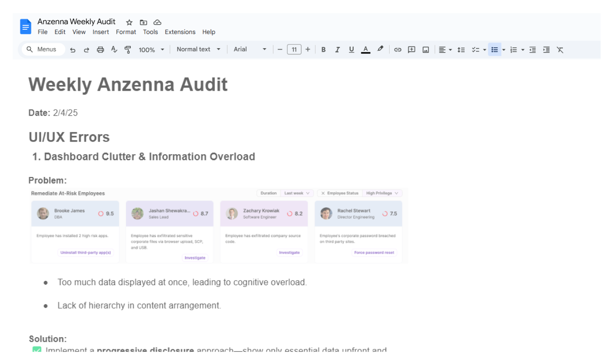Click the Menus search box
The height and width of the screenshot is (364, 612).
pos(43,49)
